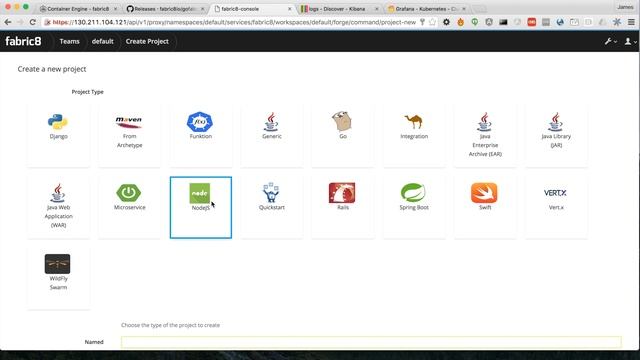Click the Create Project breadcrumb
This screenshot has width=640, height=360.
pyautogui.click(x=147, y=41)
